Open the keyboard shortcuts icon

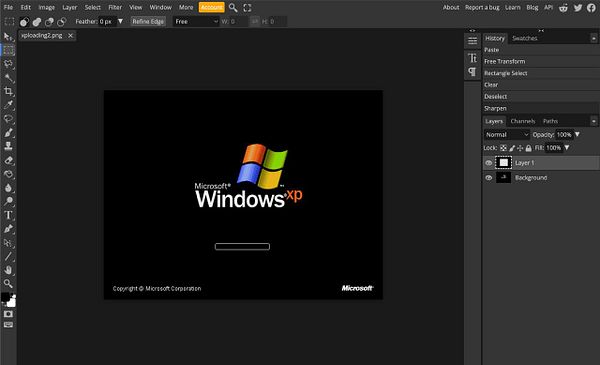pyautogui.click(x=8, y=325)
